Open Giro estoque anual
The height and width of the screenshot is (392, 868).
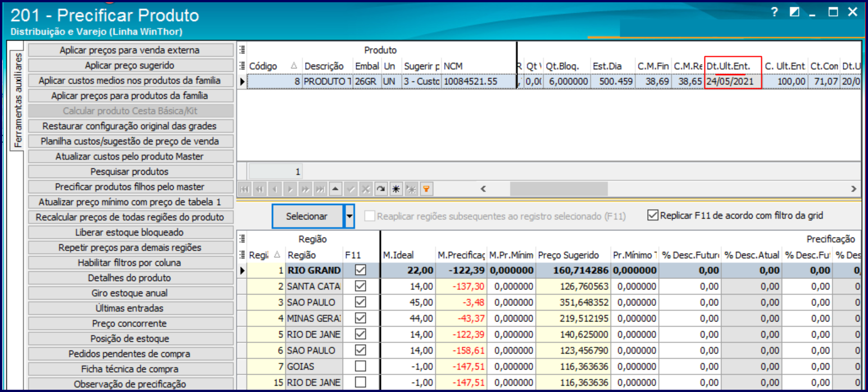130,293
